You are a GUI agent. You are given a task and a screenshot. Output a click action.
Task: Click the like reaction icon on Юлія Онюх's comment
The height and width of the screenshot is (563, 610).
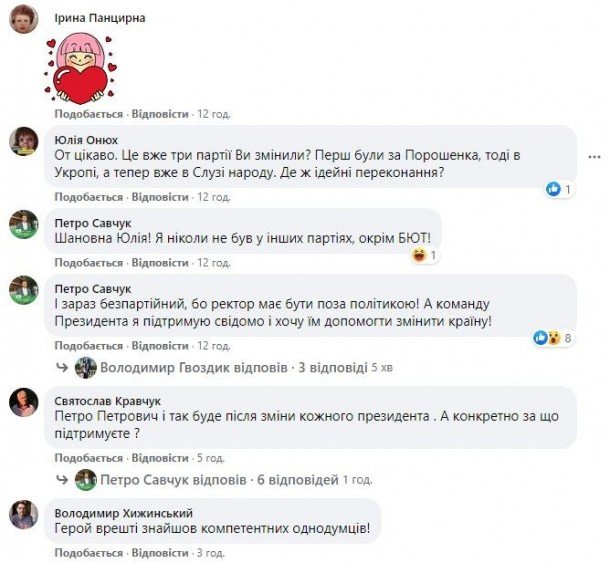[553, 189]
